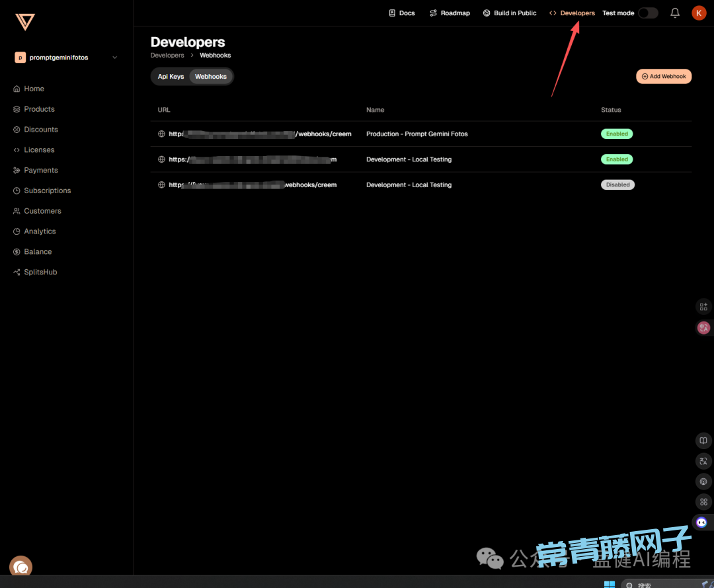The width and height of the screenshot is (714, 588).
Task: Click globe icon of Production webhook row
Action: (161, 134)
